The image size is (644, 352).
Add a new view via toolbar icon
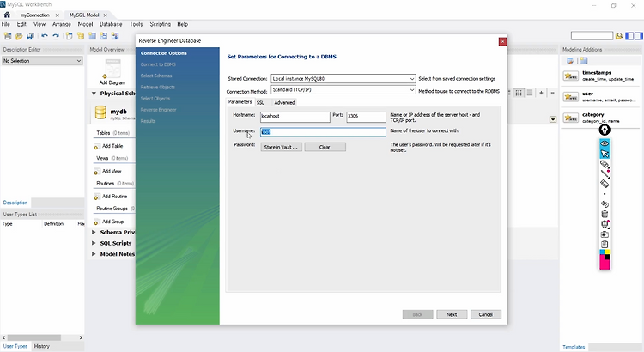click(104, 36)
